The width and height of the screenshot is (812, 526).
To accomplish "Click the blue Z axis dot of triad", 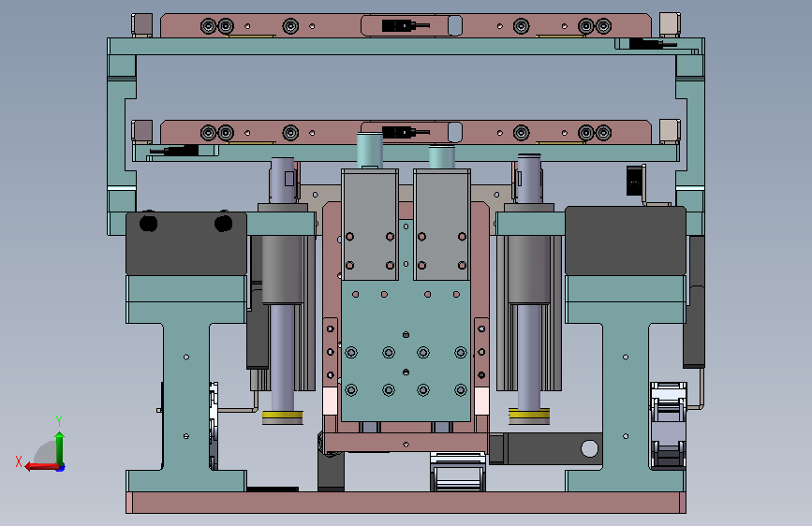I will [x=61, y=468].
